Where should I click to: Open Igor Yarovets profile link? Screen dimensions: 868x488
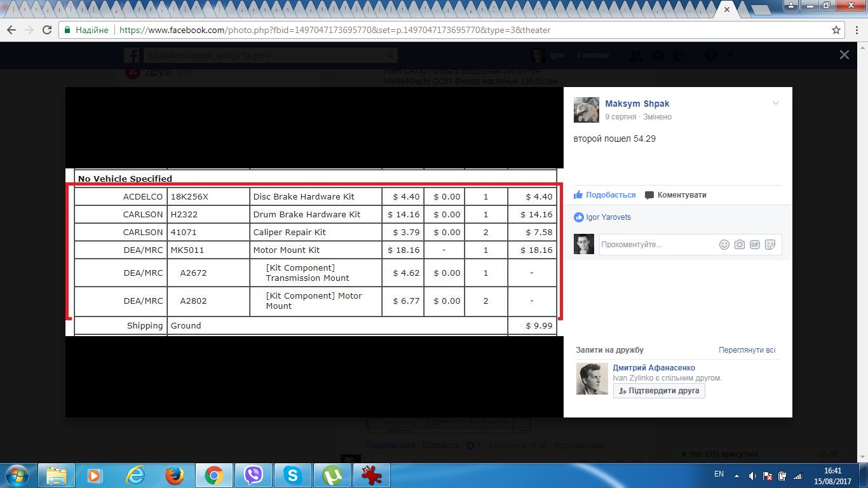point(608,217)
